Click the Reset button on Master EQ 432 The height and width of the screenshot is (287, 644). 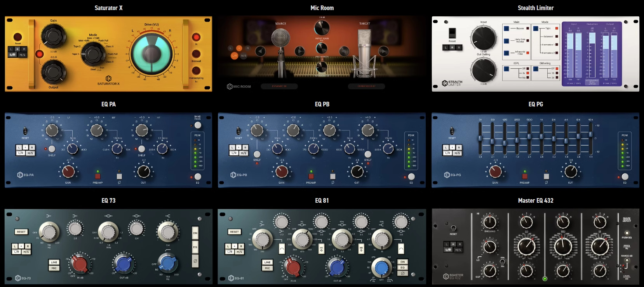453,228
